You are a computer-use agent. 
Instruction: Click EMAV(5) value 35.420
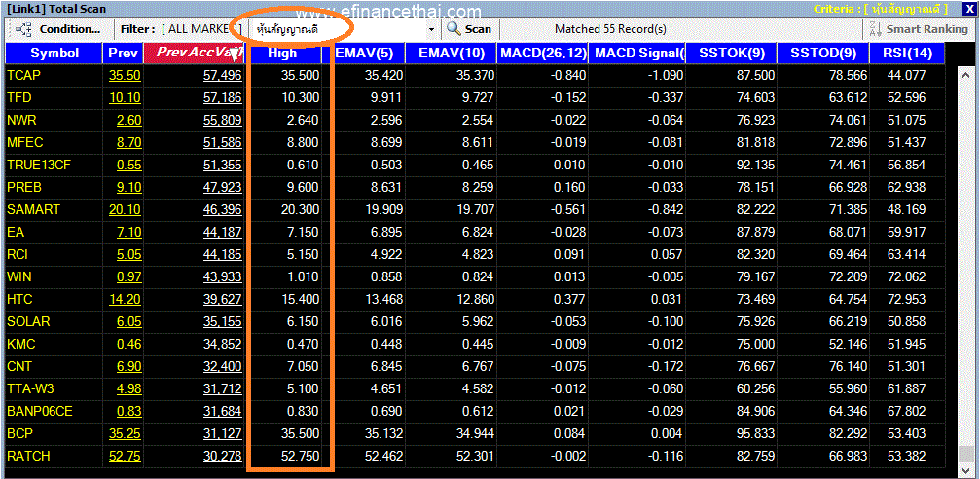pos(384,76)
